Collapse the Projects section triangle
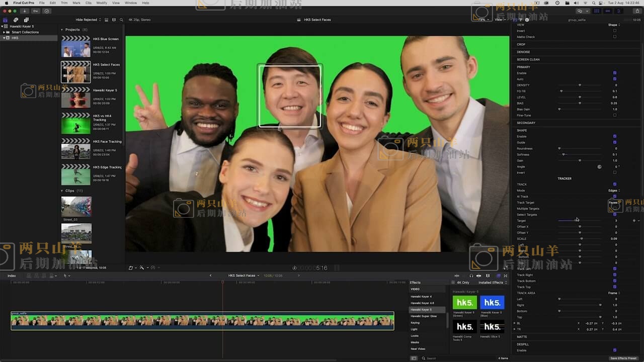 coord(62,30)
